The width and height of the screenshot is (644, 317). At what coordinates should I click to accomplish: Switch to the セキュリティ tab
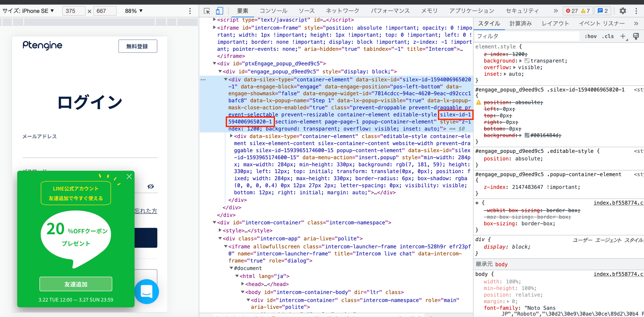[x=522, y=11]
